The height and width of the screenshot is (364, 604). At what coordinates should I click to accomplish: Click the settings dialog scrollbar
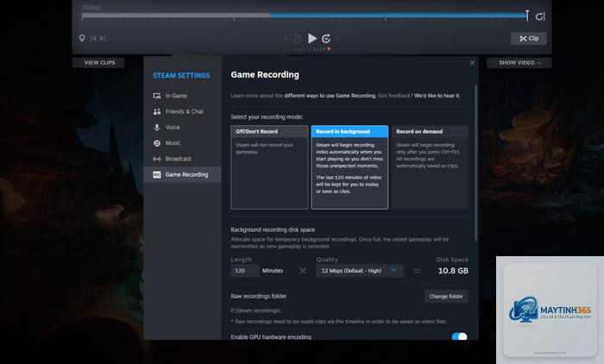click(476, 162)
